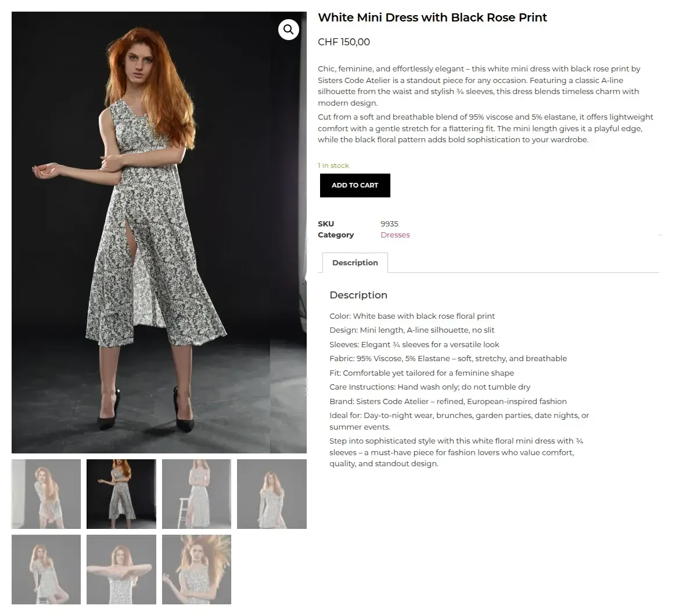Select thumbnail of model seated on stool
675x616 pixels.
click(46, 570)
